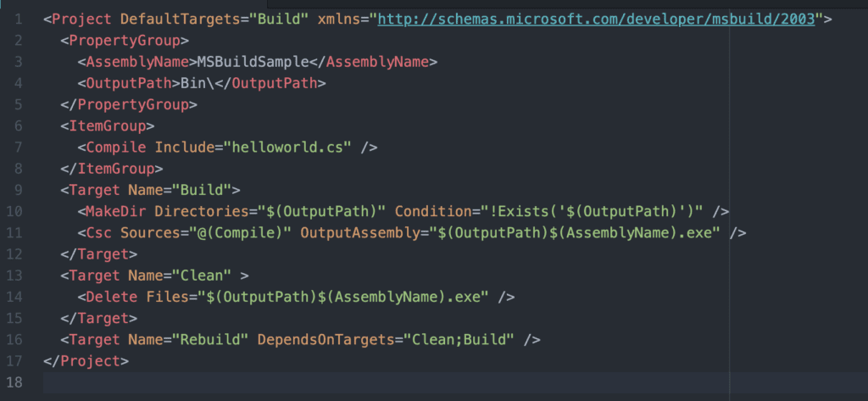The height and width of the screenshot is (401, 868).
Task: Click the Include attribute name on line 7
Action: [x=185, y=148]
